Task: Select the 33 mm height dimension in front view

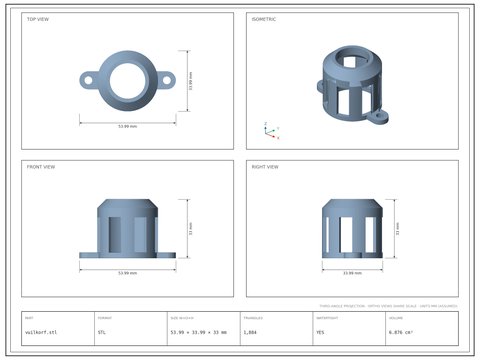Action: [188, 229]
